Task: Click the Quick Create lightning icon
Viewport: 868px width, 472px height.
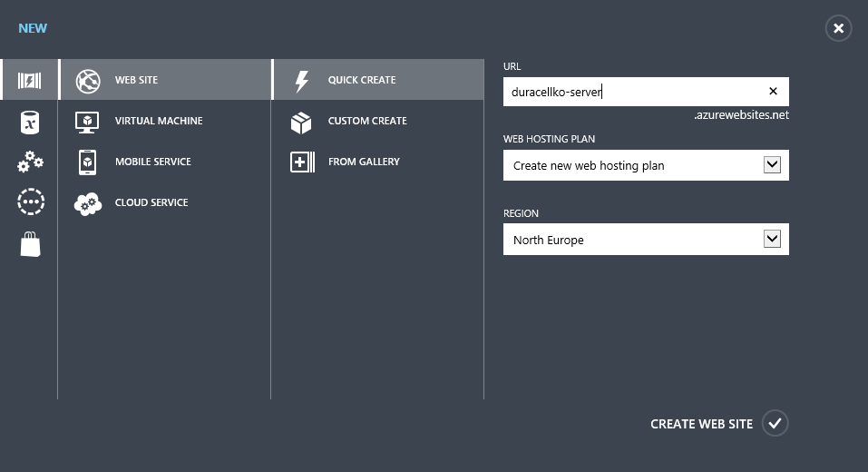Action: (x=302, y=82)
